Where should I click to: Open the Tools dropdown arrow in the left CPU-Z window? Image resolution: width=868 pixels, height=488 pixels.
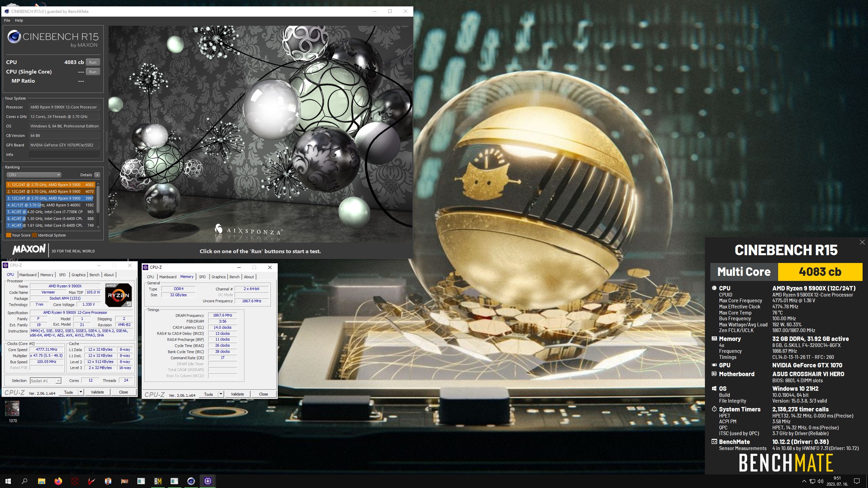[81, 392]
